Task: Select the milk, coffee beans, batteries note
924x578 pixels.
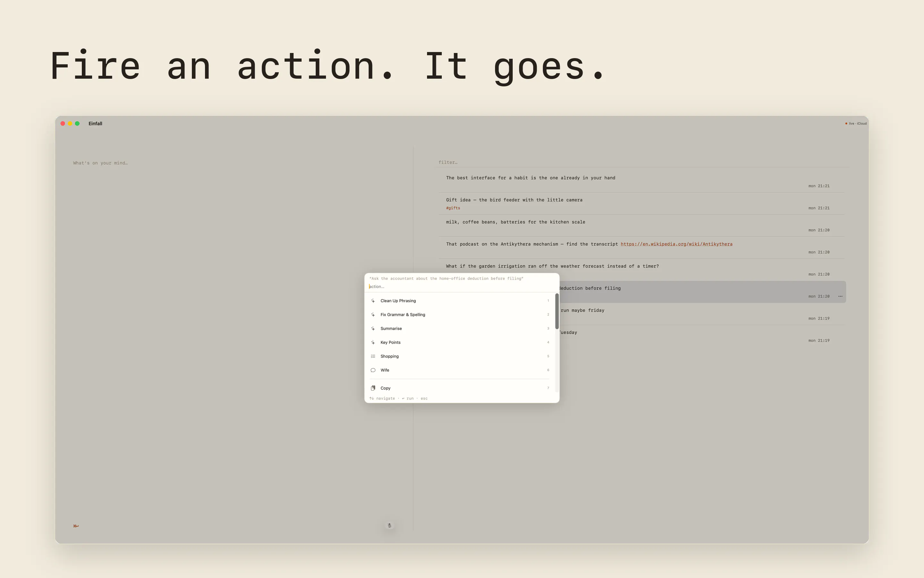Action: [641, 225]
